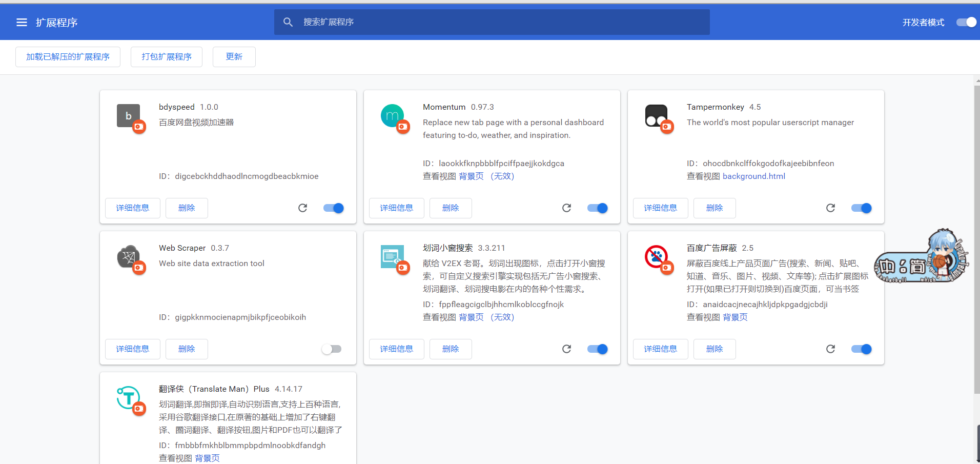Remove Web Scraper via 删除 button
This screenshot has height=464, width=980.
(x=187, y=349)
